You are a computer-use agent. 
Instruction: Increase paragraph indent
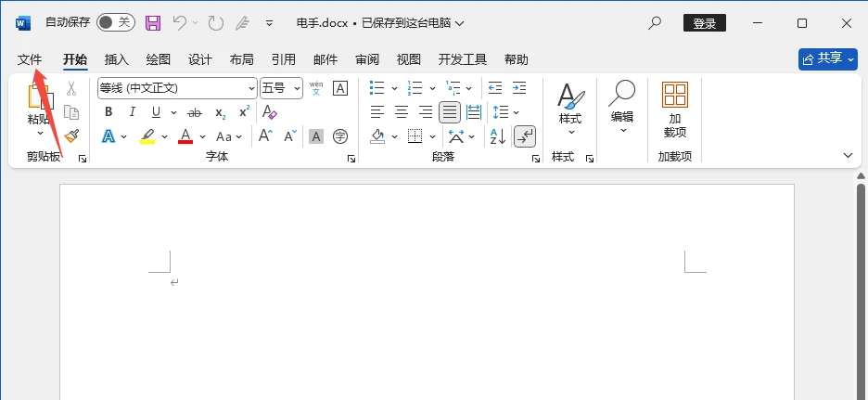click(x=519, y=88)
